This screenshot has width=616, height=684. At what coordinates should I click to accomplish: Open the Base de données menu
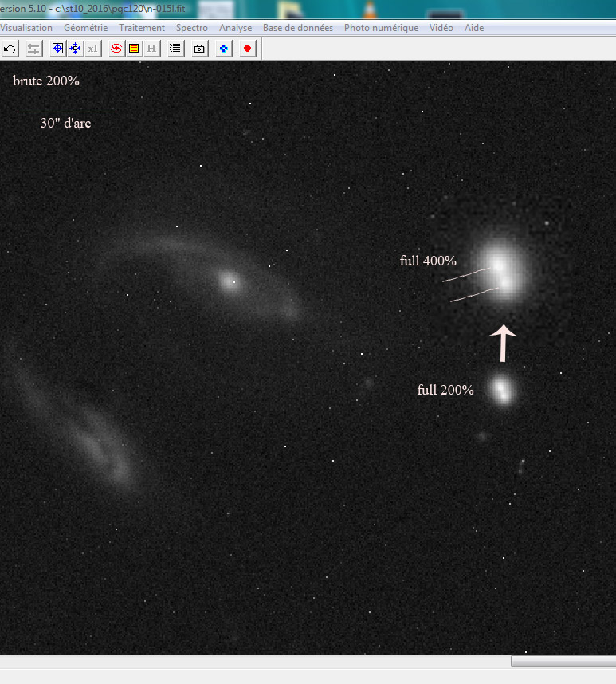298,28
